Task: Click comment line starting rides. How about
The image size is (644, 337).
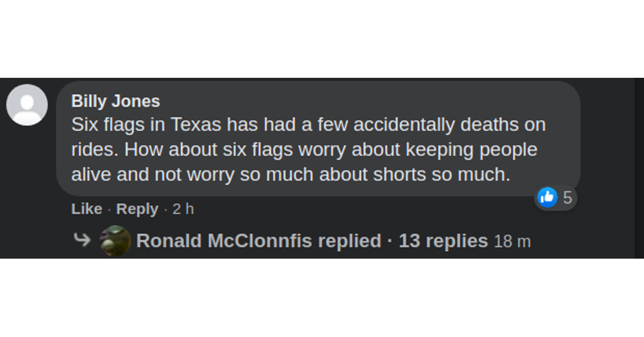Action: [x=304, y=150]
